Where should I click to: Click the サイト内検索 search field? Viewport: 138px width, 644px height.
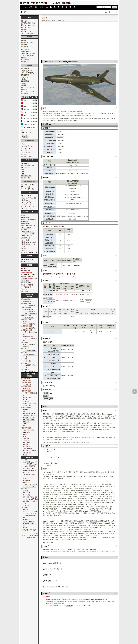[x=104, y=7]
